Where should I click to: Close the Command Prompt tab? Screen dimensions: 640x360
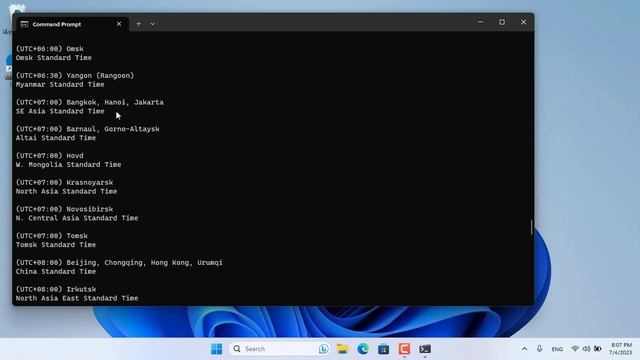tap(119, 24)
